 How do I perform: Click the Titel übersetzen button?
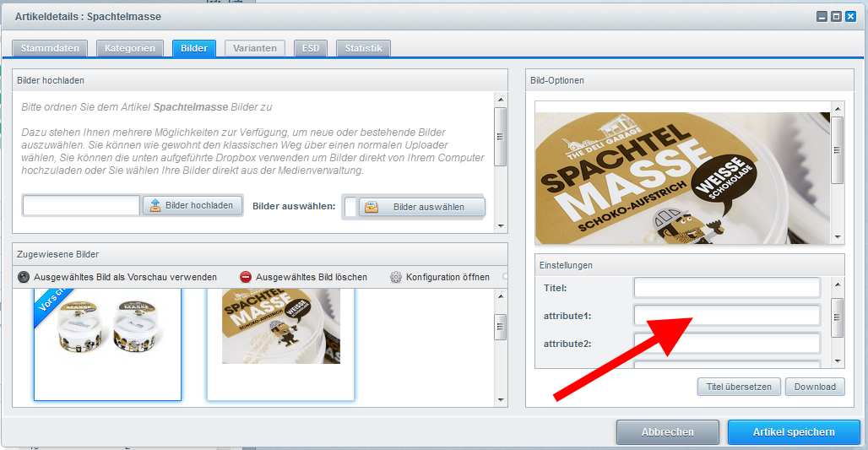coord(739,387)
